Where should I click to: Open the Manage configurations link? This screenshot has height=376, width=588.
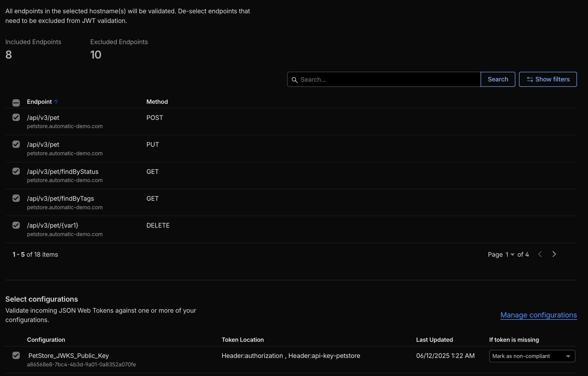click(x=539, y=315)
